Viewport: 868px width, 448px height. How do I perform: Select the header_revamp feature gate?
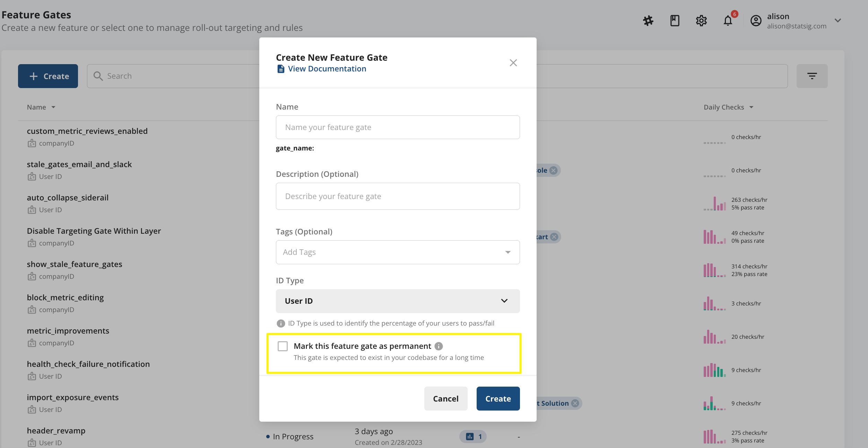56,431
